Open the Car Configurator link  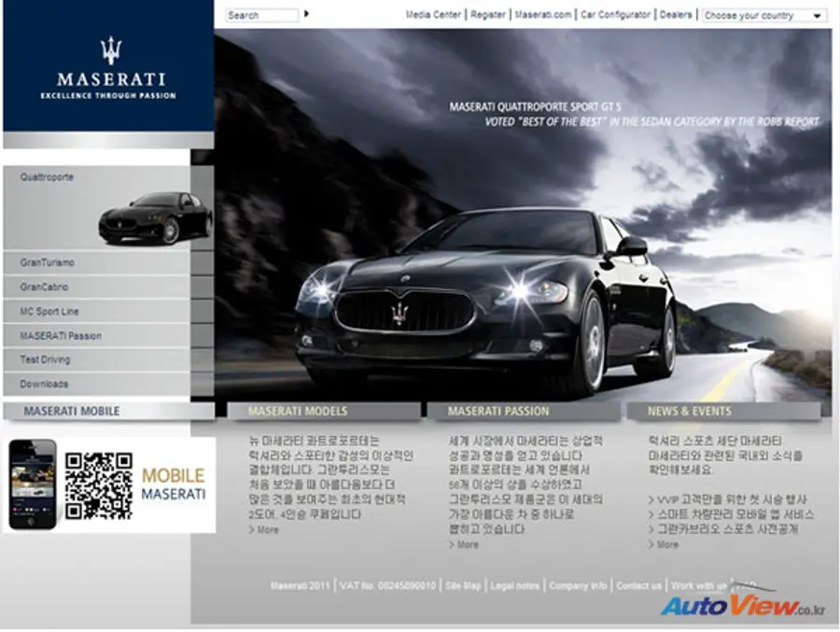(x=616, y=15)
